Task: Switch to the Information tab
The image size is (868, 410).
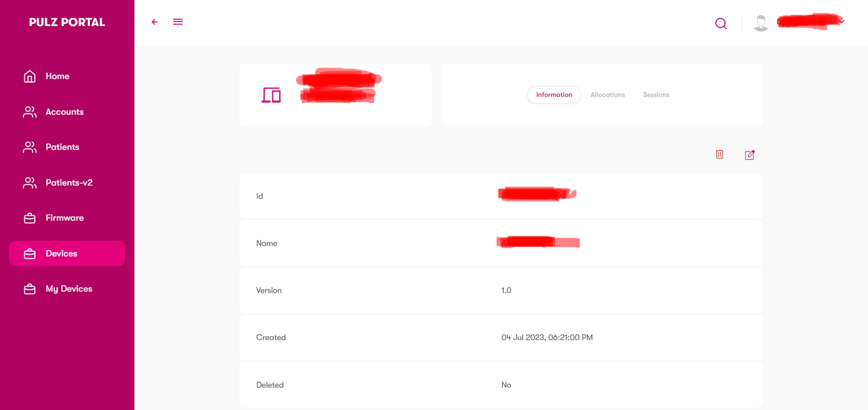Action: click(554, 95)
